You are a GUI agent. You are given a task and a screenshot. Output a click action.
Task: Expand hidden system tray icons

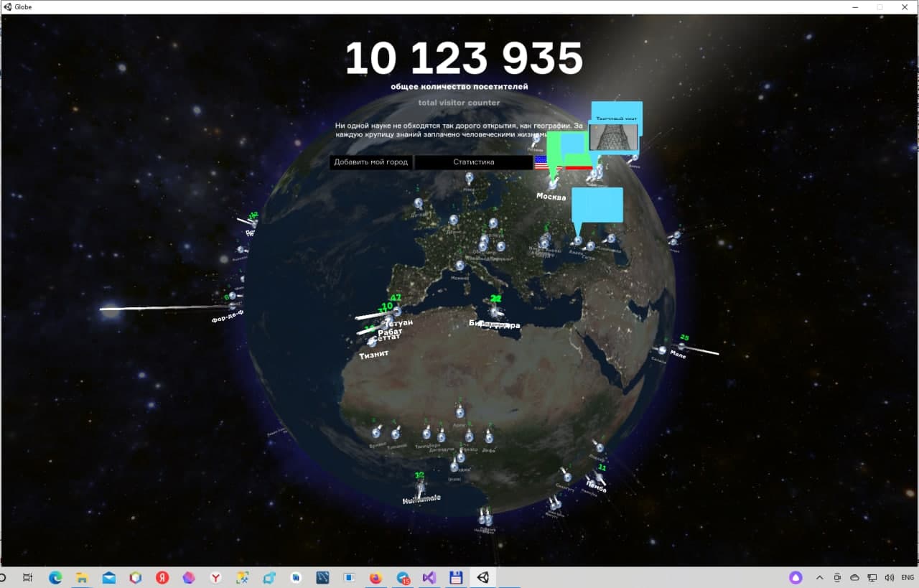click(x=819, y=577)
